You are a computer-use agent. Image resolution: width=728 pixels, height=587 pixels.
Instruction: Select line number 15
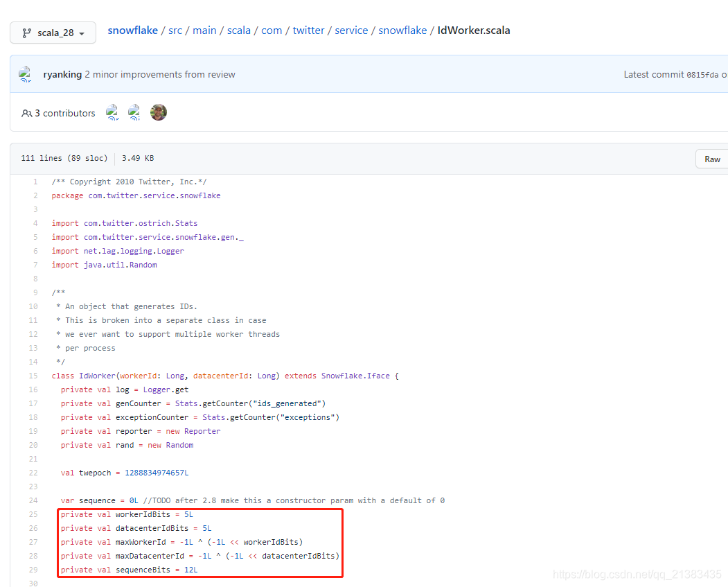pos(33,376)
